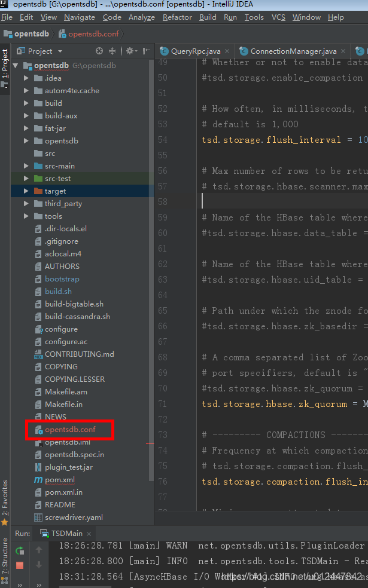Select opentsdb.conf in the project tree

click(x=70, y=430)
